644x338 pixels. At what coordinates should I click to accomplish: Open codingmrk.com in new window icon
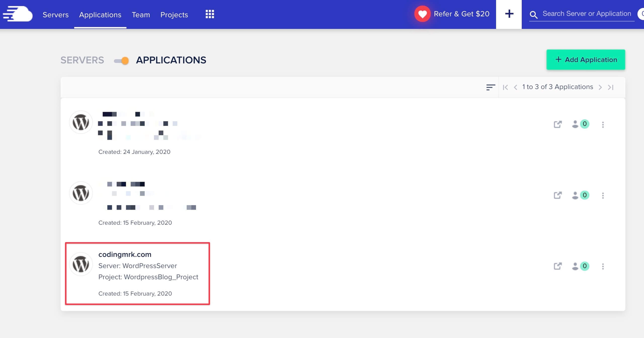tap(558, 266)
